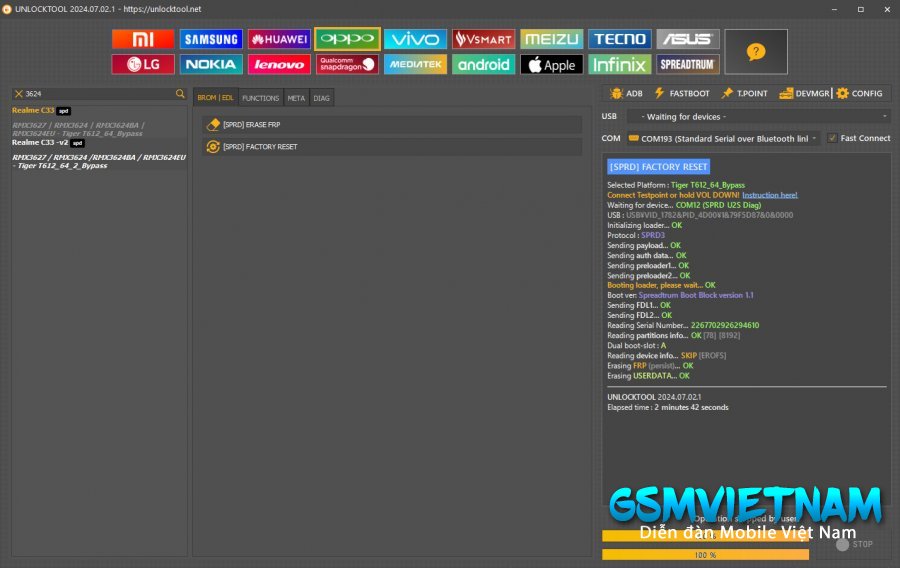Select the Infinix brand tile
The height and width of the screenshot is (568, 900).
pos(620,64)
